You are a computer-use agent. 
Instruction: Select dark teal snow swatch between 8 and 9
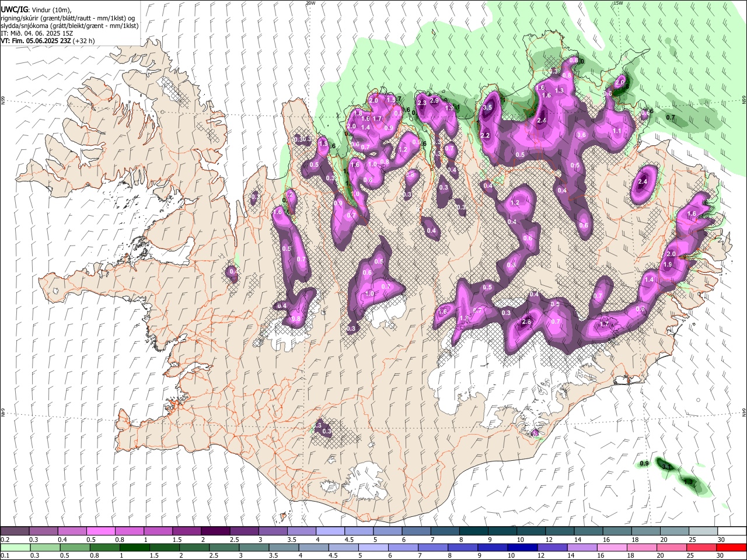click(x=474, y=531)
